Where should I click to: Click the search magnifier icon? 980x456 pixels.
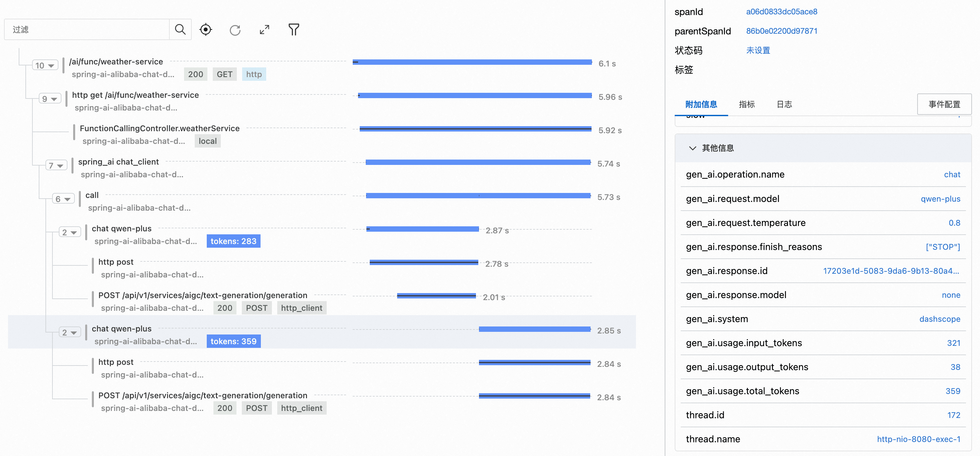pos(180,29)
